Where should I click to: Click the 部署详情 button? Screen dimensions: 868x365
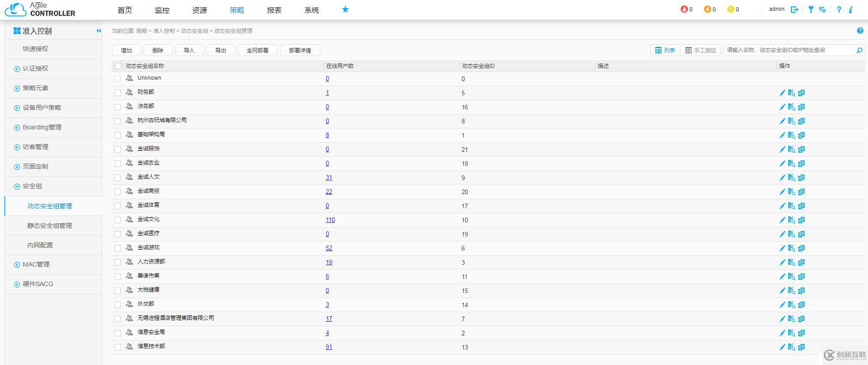pos(300,50)
